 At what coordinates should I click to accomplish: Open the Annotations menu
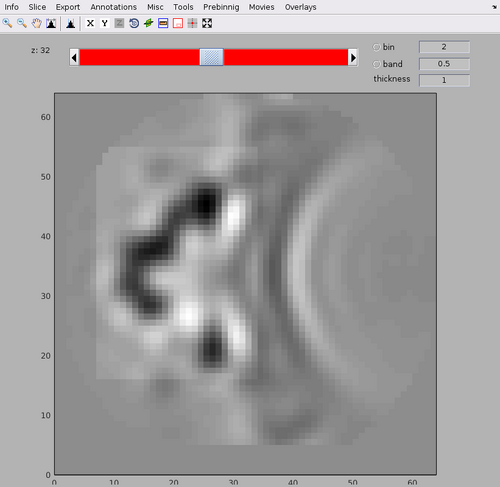[114, 7]
